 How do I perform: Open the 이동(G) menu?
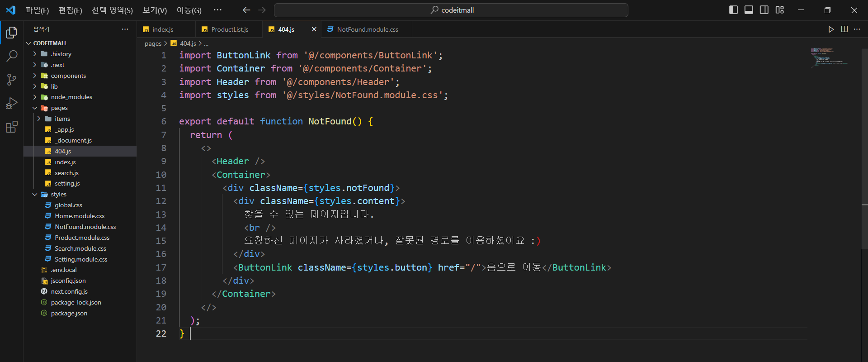pos(189,10)
